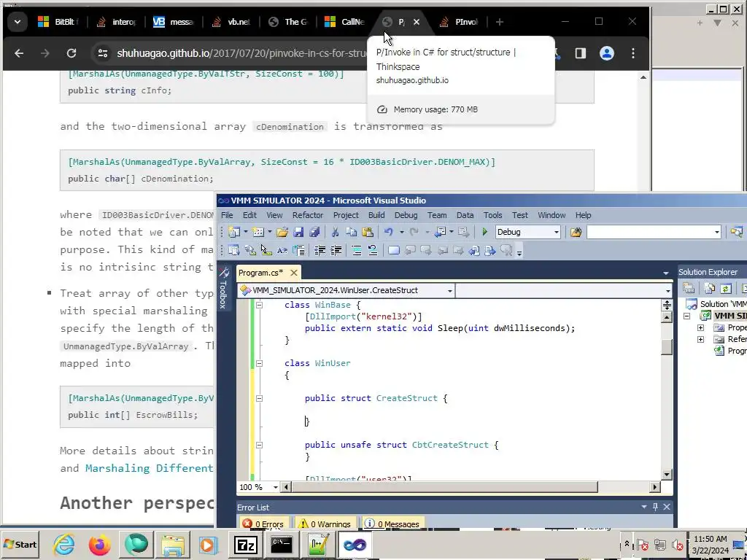
Task: Toggle a bookmark with the bookmark icon
Action: [x=393, y=251]
